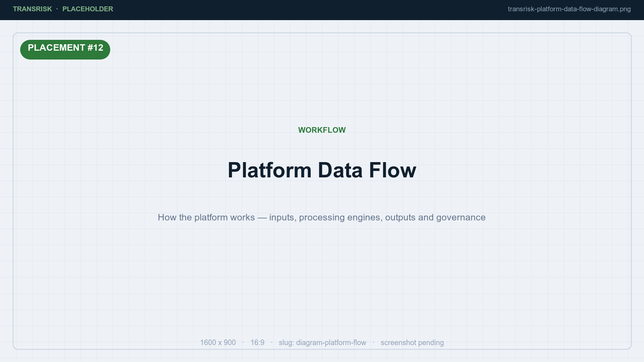Select filename transrisk-platform-data-flow-diagram.png
This screenshot has width=644, height=362.
coord(569,9)
